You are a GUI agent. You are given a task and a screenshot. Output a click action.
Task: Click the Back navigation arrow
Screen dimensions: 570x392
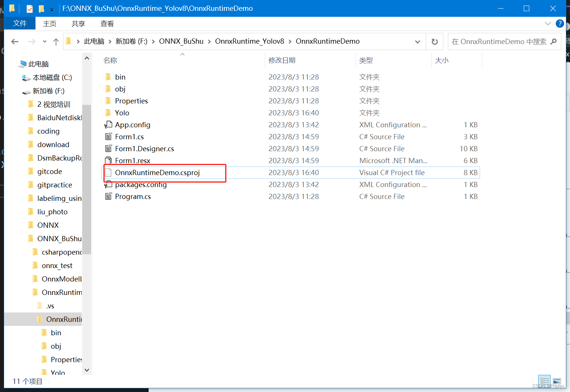point(15,41)
